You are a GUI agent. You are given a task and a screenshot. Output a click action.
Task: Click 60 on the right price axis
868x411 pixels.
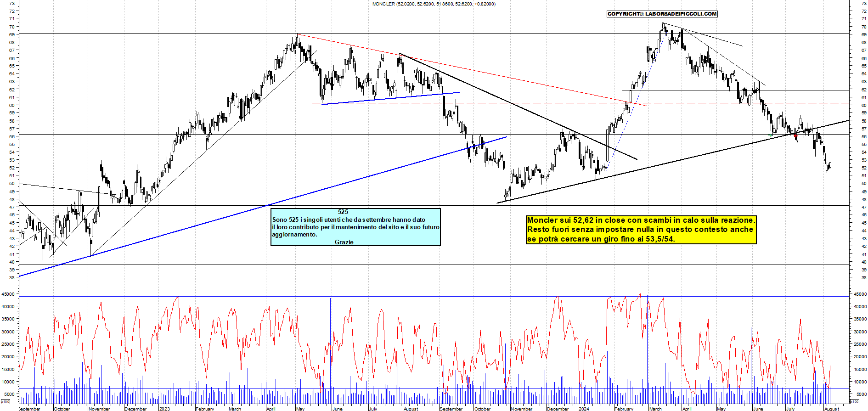point(864,105)
